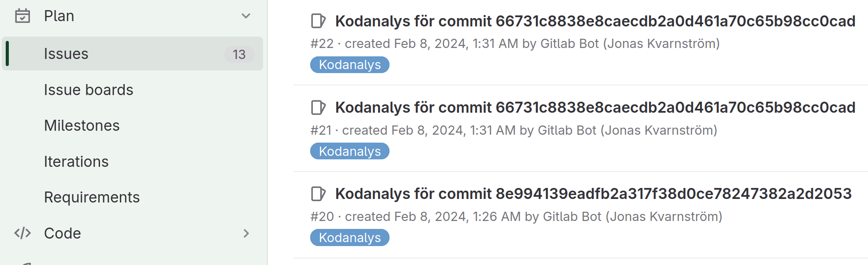Collapse the Plan section chevron
The image size is (868, 265).
tap(246, 16)
